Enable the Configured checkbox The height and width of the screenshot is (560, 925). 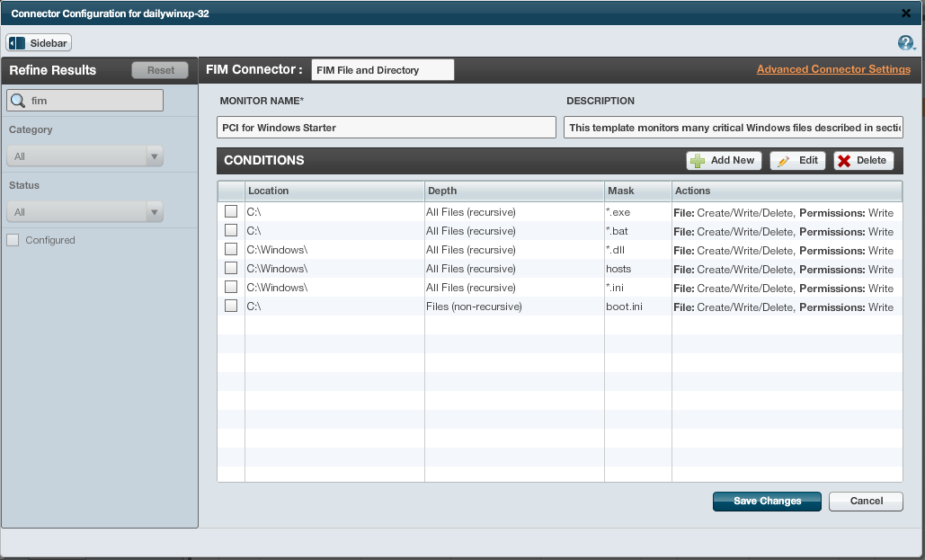click(13, 240)
